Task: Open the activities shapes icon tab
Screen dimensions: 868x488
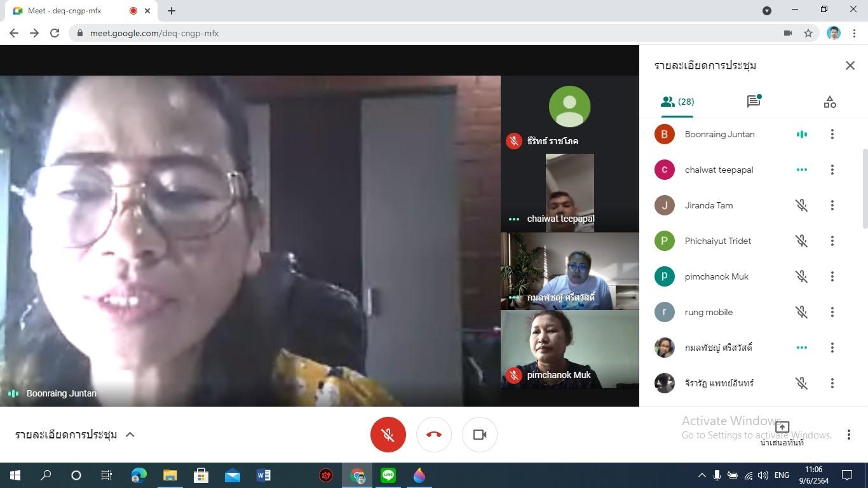Action: (x=830, y=102)
